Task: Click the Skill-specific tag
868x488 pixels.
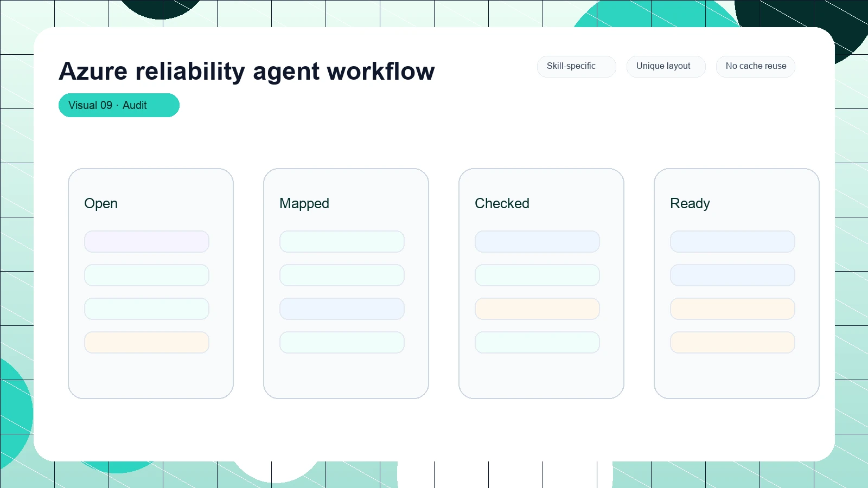Action: (x=576, y=66)
